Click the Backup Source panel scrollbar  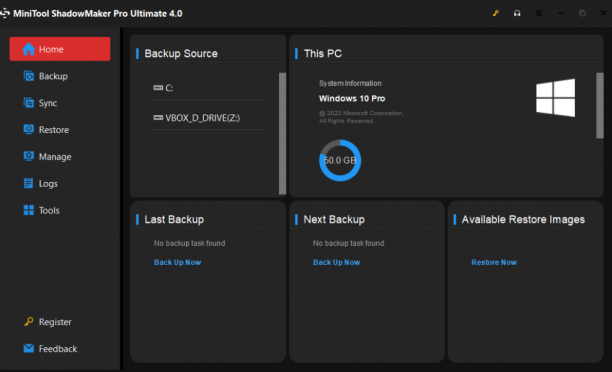point(282,133)
